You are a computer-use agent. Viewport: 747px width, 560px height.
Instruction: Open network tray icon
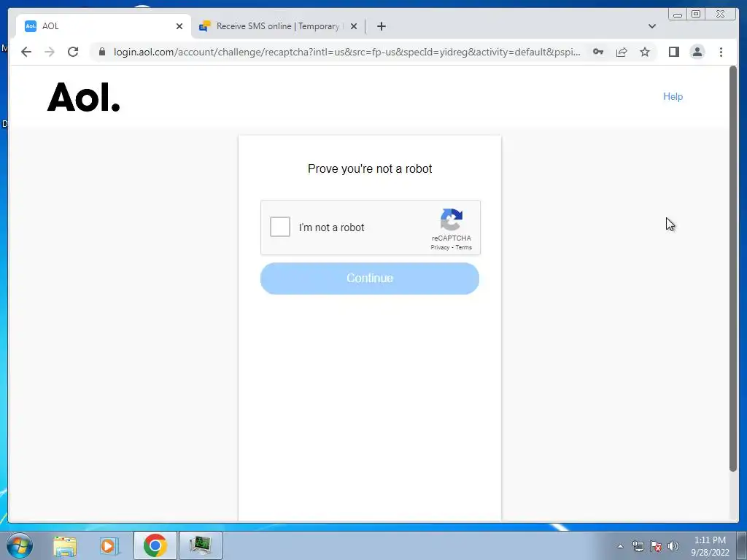(x=638, y=546)
